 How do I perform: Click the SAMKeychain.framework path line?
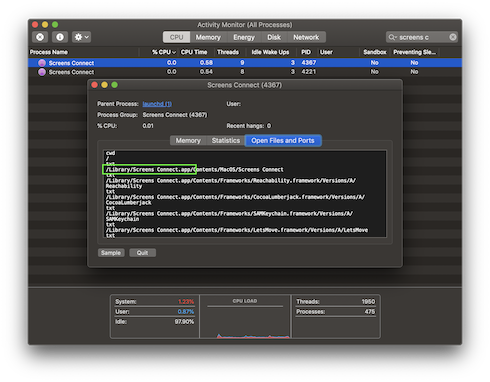229,216
